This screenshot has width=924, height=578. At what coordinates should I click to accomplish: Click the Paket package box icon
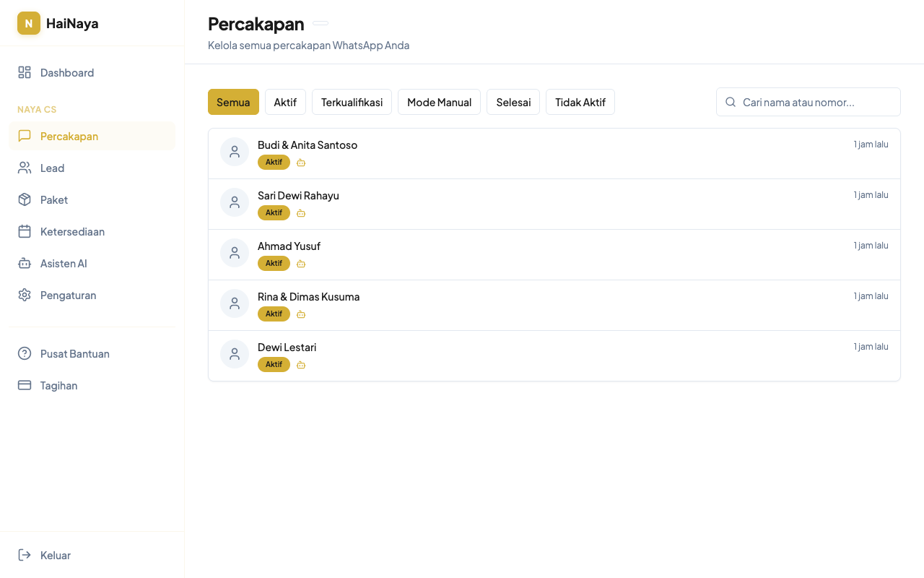click(x=24, y=199)
